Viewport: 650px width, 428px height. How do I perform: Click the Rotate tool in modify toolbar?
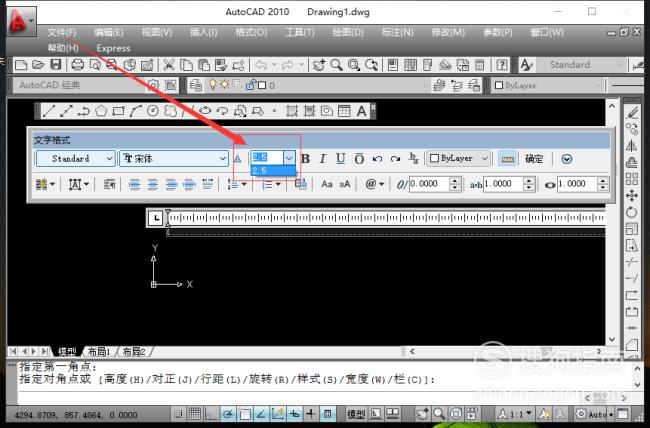tap(631, 212)
